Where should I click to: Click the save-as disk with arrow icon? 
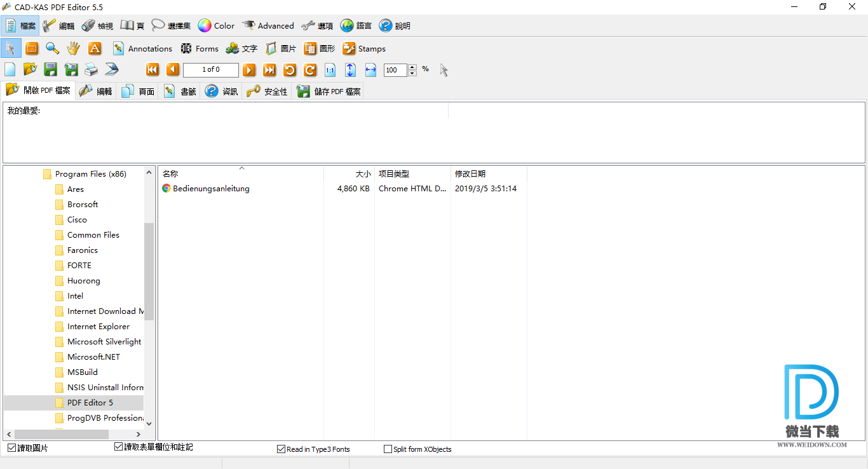(x=71, y=70)
